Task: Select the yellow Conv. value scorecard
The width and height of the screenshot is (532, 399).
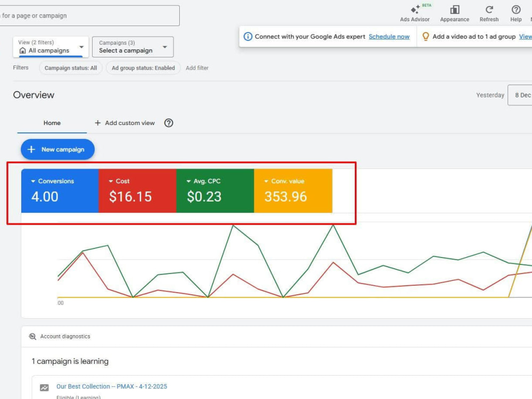Action: pos(293,190)
